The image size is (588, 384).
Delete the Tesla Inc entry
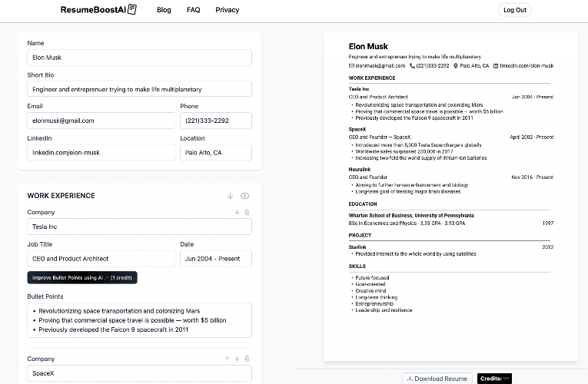(247, 212)
